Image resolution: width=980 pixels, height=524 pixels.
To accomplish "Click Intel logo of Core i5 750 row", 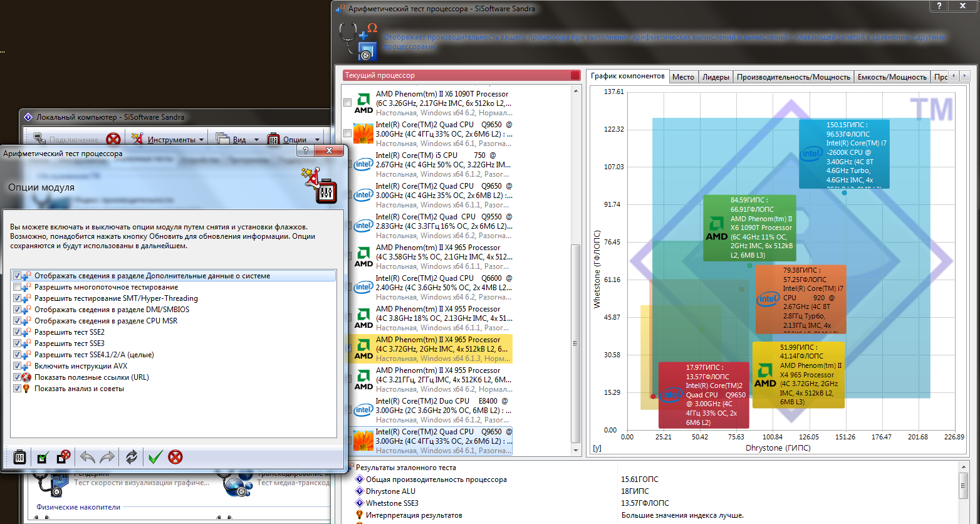I will click(x=363, y=164).
